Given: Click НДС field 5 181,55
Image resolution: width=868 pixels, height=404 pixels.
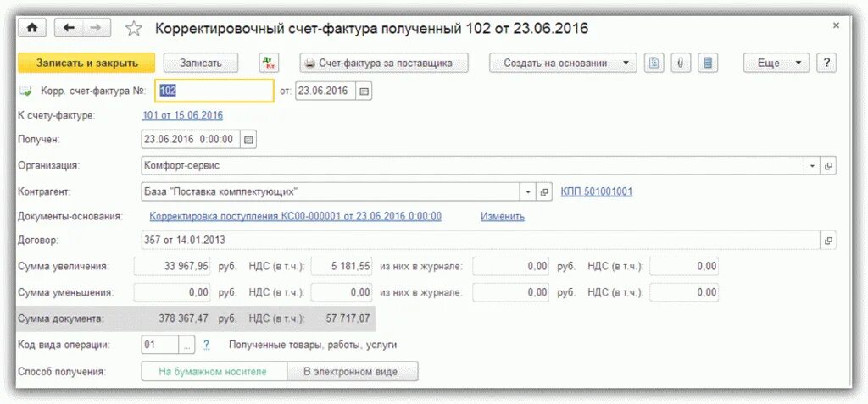Looking at the screenshot, I should 342,267.
